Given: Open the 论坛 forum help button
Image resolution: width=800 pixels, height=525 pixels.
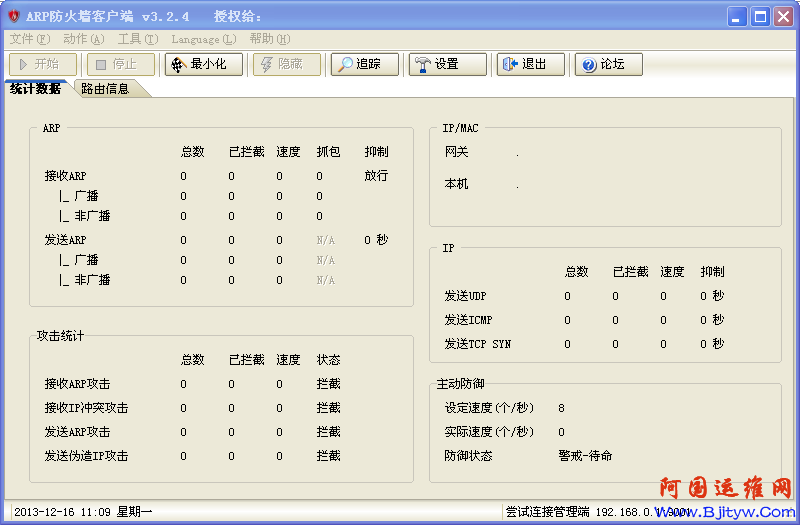Looking at the screenshot, I should pos(608,64).
